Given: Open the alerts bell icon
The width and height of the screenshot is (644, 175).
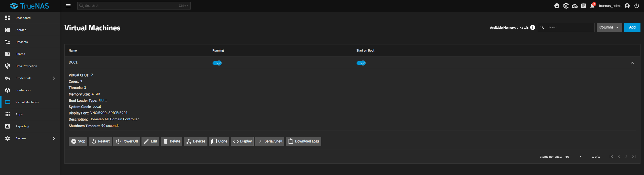Looking at the screenshot, I should (x=592, y=6).
